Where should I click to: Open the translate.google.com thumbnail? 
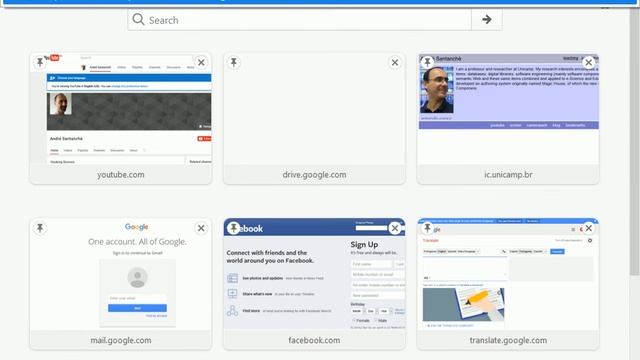(508, 274)
